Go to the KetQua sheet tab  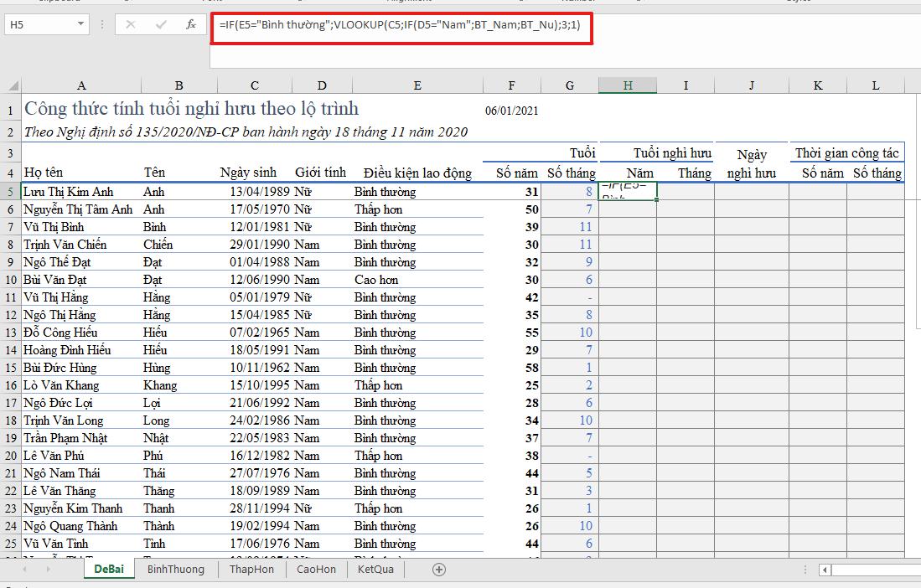[x=375, y=570]
